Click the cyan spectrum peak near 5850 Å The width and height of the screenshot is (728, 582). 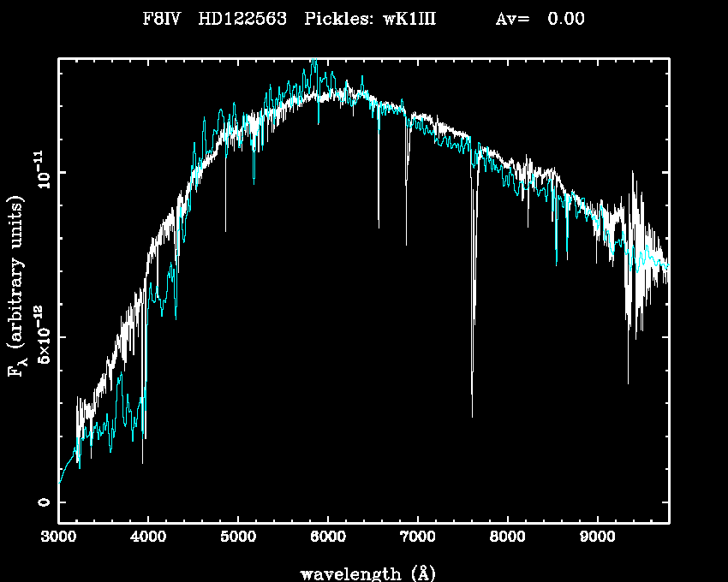314,62
